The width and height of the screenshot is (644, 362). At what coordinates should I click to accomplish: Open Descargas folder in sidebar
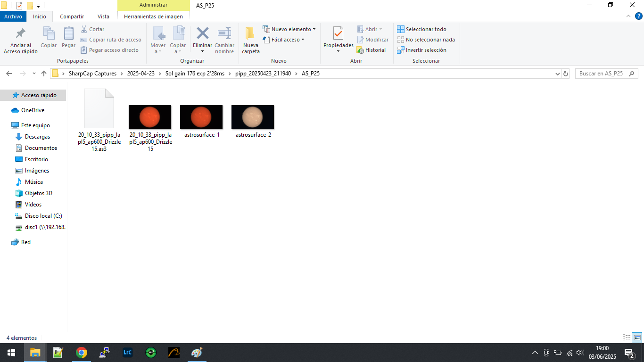click(x=37, y=137)
